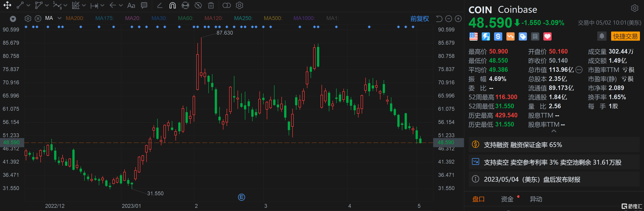
Task: Zoom in the chart with plus button
Action: 458,19
